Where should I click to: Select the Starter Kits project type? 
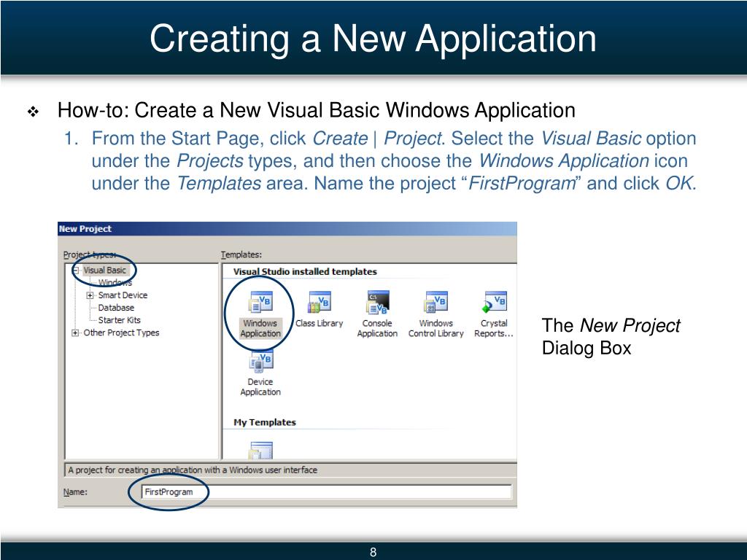click(x=119, y=320)
